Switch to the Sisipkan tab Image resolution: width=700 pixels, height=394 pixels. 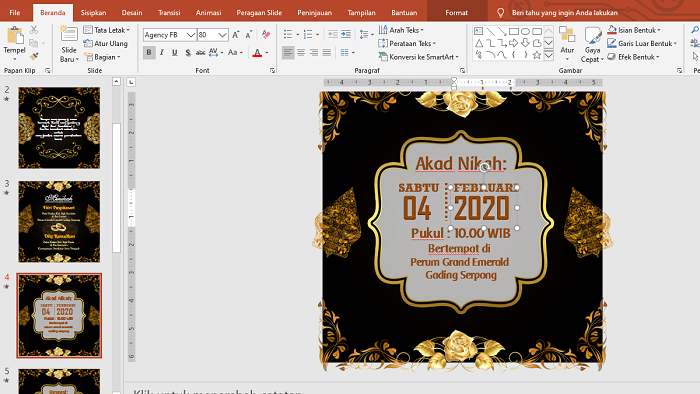tap(93, 12)
